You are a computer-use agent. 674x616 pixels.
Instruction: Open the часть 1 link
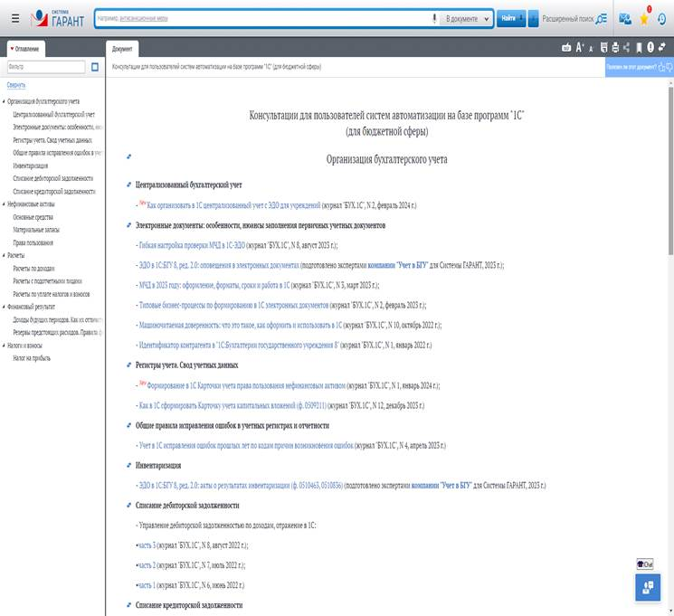coord(147,585)
